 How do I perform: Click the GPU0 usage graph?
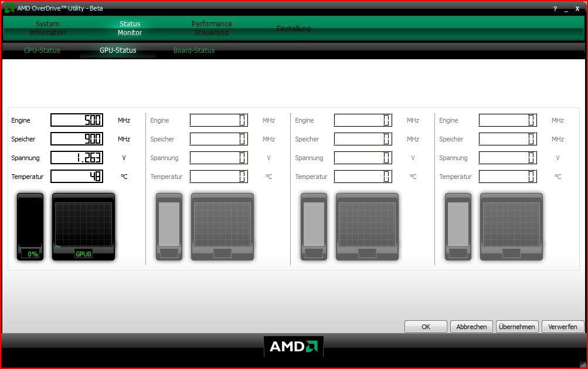[x=83, y=226]
